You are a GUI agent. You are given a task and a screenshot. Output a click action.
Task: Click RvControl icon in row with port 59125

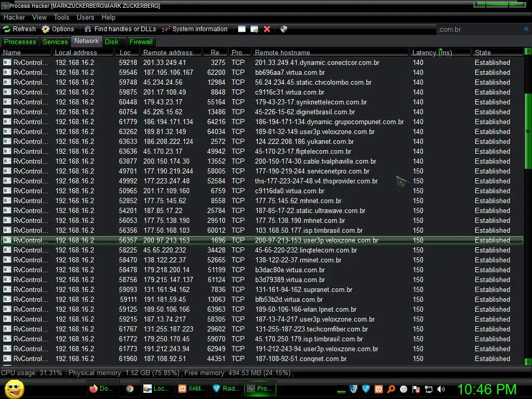point(7,309)
